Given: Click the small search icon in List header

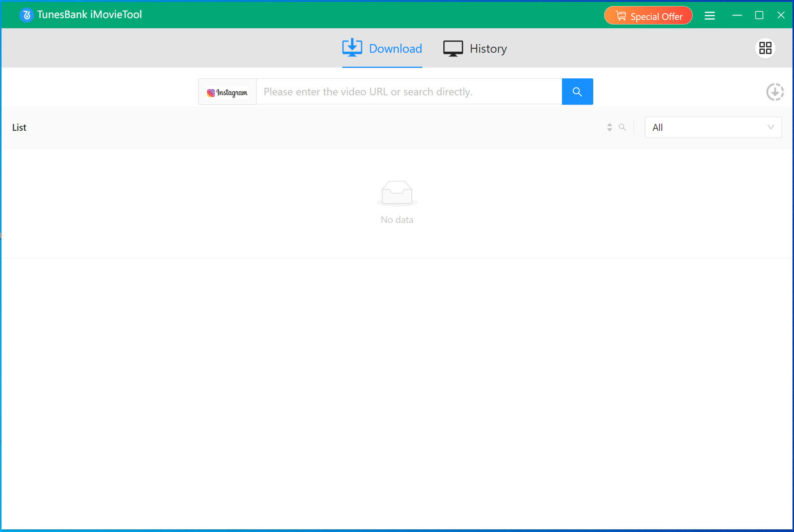Looking at the screenshot, I should tap(622, 127).
